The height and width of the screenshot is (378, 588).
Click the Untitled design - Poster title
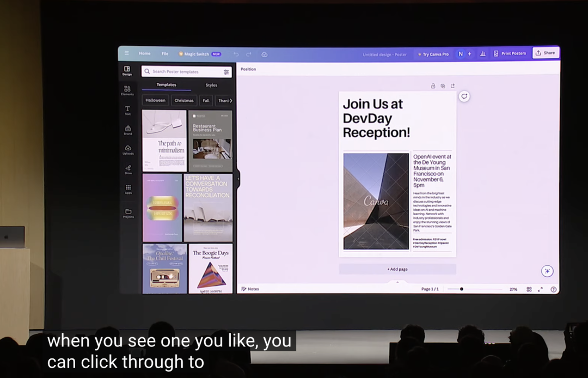click(384, 55)
